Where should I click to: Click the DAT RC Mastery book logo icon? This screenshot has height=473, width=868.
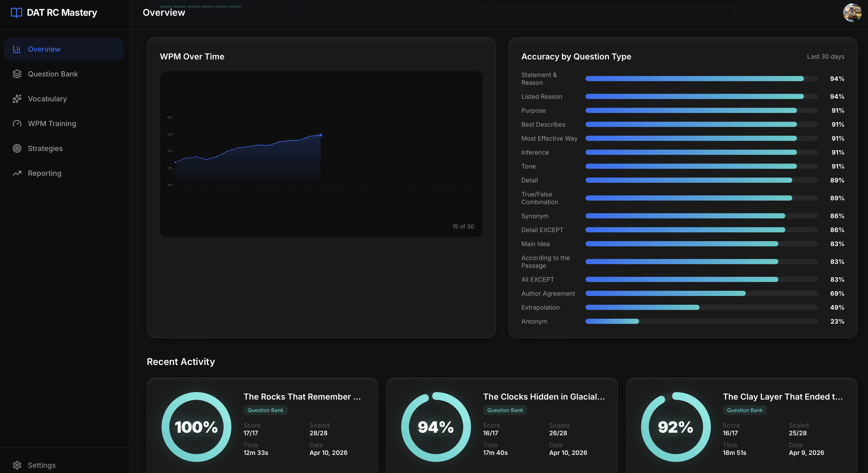[x=16, y=13]
